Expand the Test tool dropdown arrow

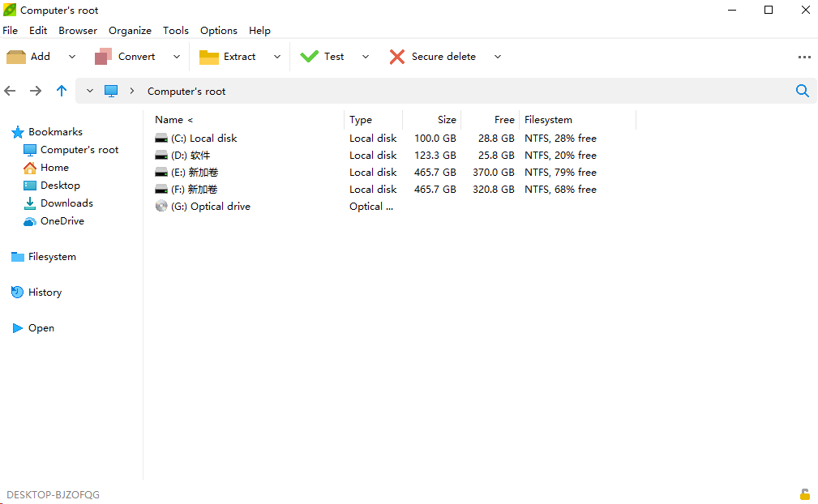coord(365,57)
